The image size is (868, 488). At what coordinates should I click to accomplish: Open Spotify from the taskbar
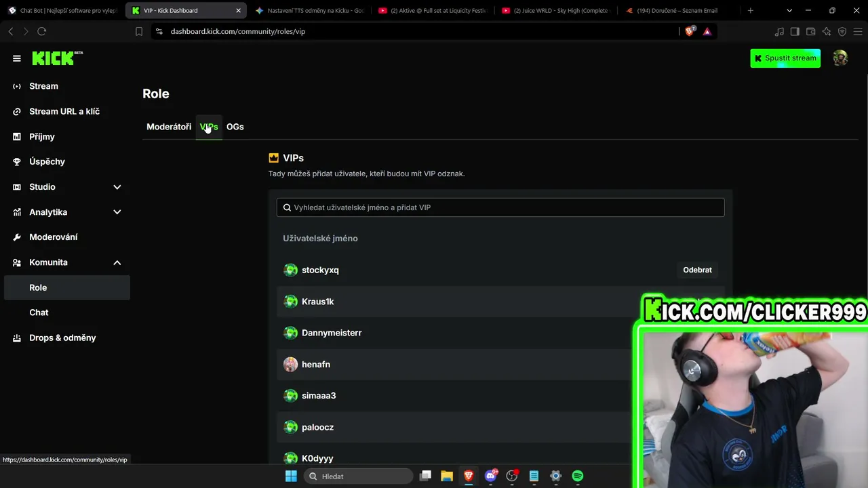point(578,476)
